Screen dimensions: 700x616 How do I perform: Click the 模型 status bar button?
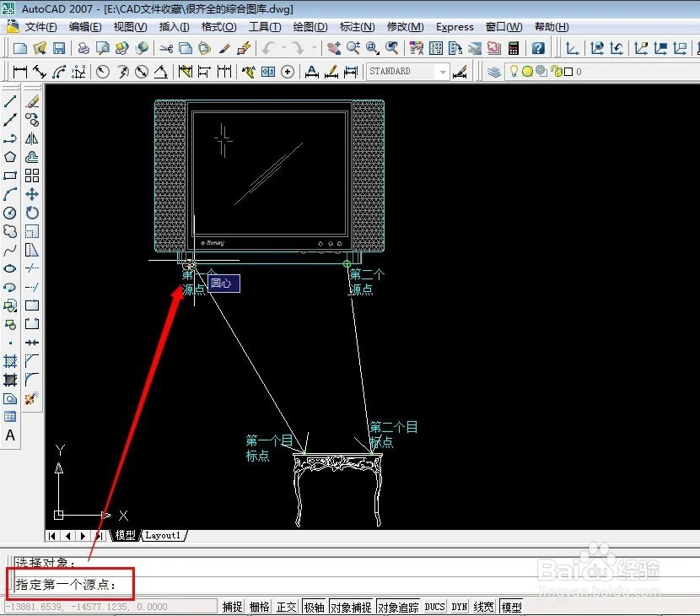click(511, 607)
